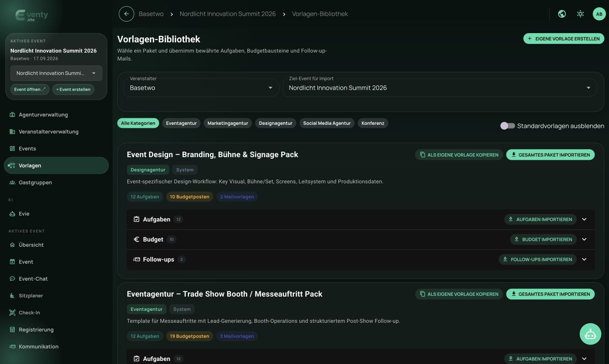Screen dimensions: 609x364
Task: Click Eigene Vorlage erstellen button
Action: (563, 39)
